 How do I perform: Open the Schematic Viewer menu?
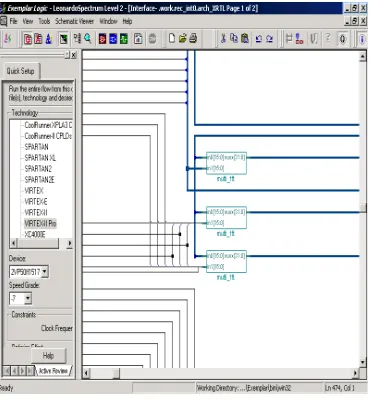coord(74,21)
